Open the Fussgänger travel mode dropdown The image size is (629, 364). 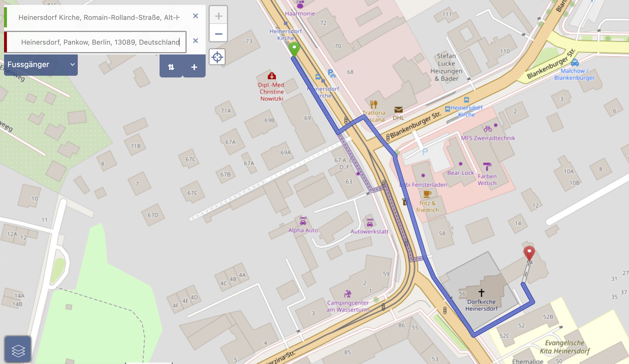point(41,65)
